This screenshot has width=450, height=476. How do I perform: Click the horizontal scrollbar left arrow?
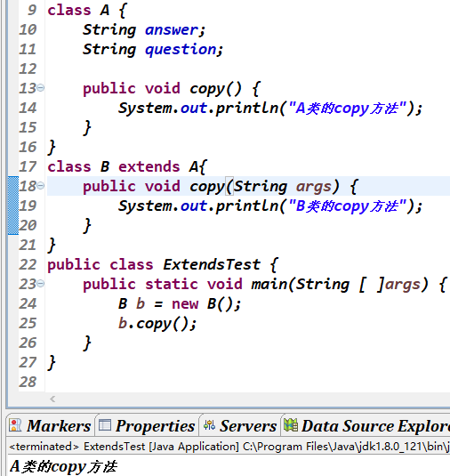point(52,399)
